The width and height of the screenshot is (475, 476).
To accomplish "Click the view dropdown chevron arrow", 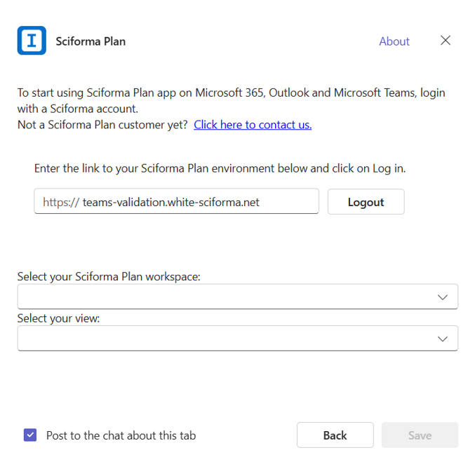I will 443,339.
